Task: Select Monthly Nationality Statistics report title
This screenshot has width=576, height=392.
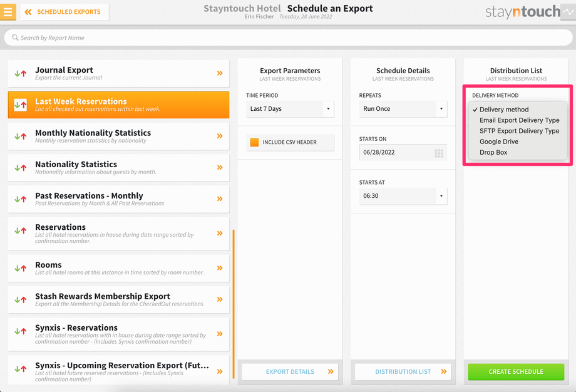Action: (93, 133)
